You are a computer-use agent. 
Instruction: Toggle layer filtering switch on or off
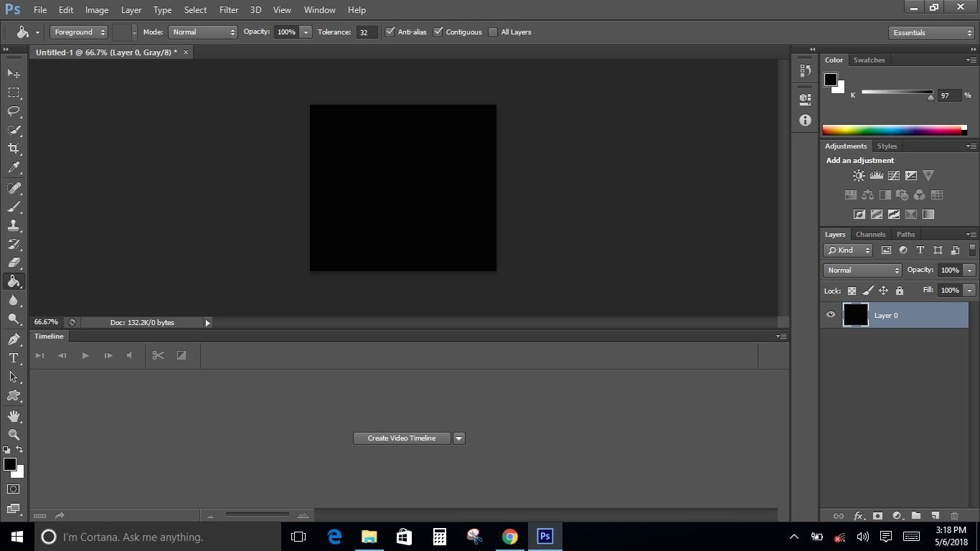pos(972,250)
